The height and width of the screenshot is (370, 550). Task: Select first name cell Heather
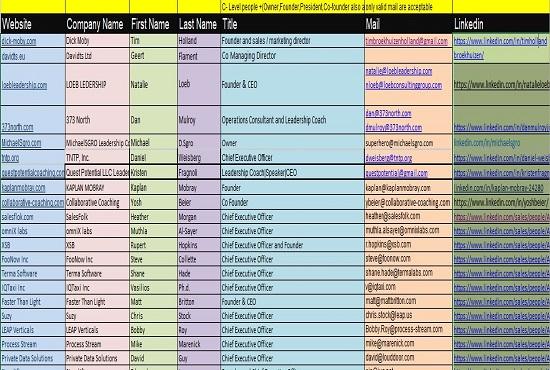point(153,217)
